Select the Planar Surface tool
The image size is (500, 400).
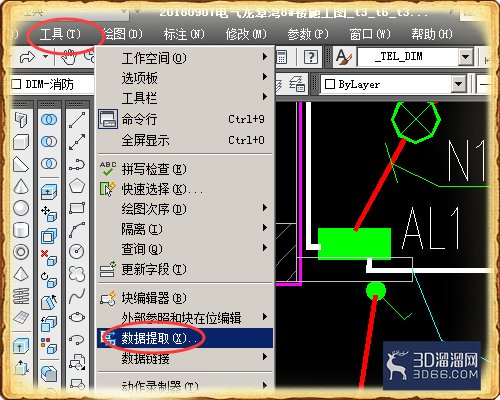21,318
